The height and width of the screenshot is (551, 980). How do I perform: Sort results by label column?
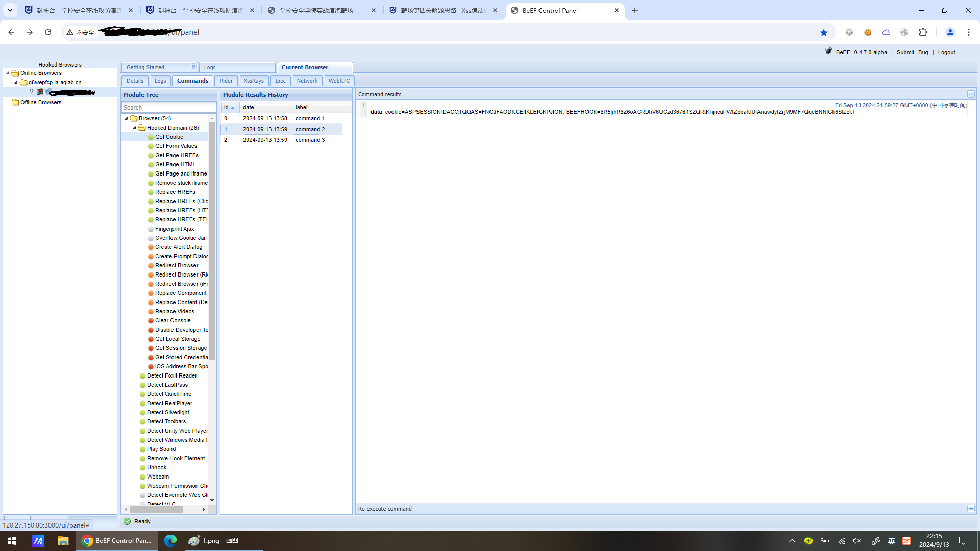click(x=318, y=107)
